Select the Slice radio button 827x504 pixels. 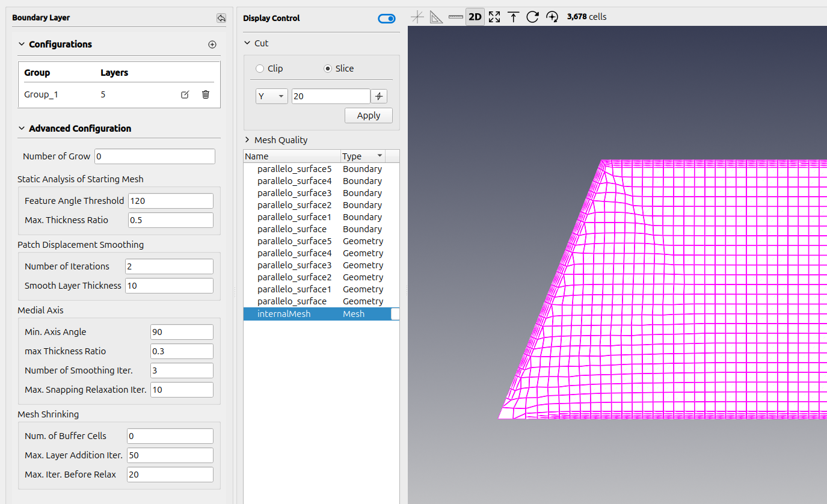pos(328,69)
